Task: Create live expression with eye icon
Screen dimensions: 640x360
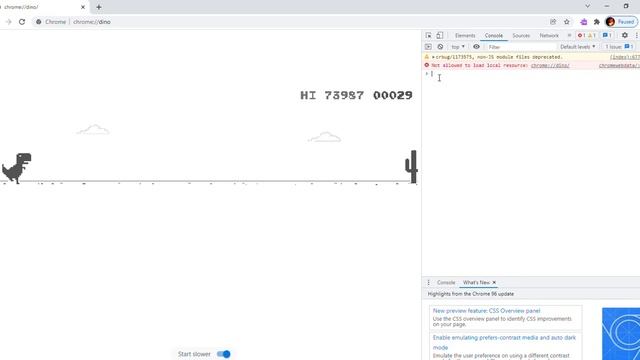Action: coord(476,47)
